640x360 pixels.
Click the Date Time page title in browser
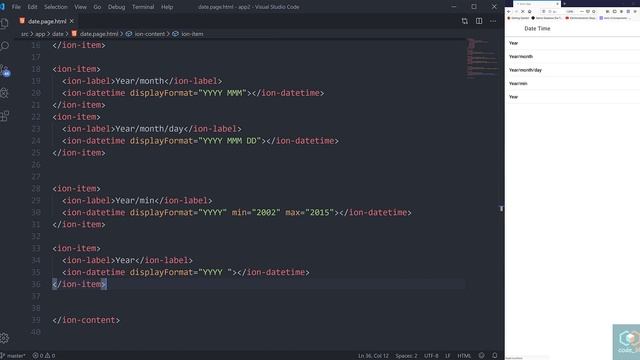(x=537, y=29)
